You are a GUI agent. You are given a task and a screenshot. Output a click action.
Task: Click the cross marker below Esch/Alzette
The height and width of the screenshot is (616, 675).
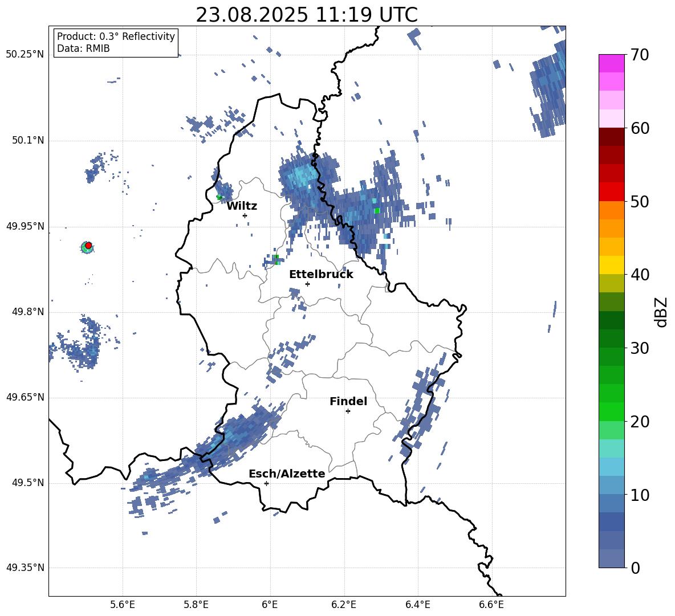(x=266, y=483)
